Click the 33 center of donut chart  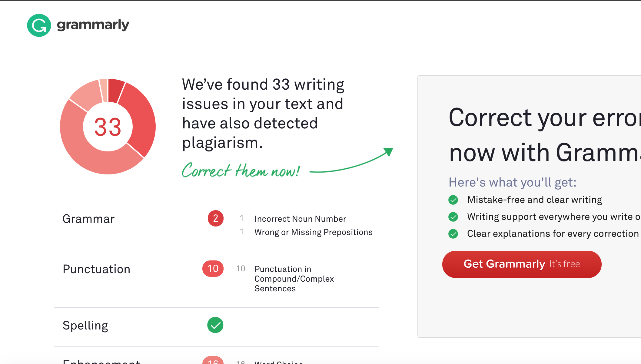point(108,127)
